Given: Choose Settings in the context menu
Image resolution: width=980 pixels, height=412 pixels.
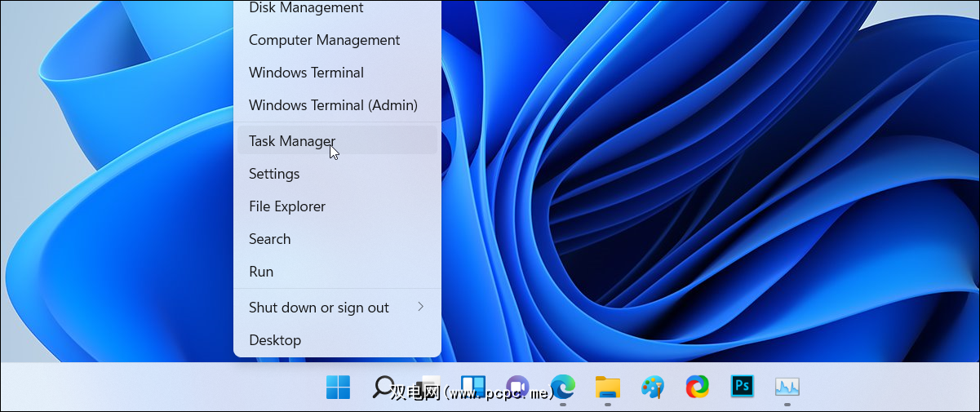Looking at the screenshot, I should 274,174.
